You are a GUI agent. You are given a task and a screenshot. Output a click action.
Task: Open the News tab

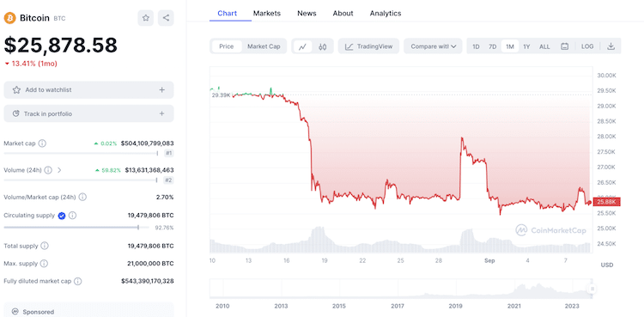coord(307,13)
